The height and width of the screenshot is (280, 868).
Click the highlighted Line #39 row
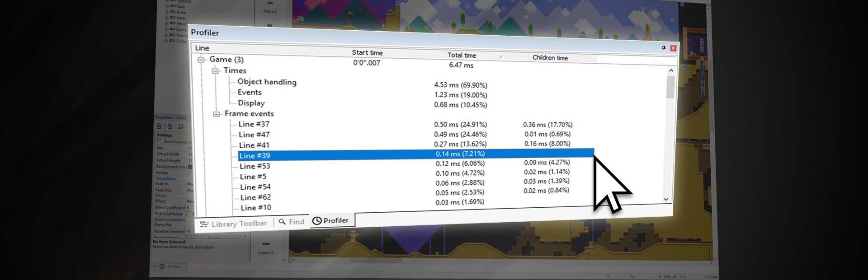coord(416,154)
